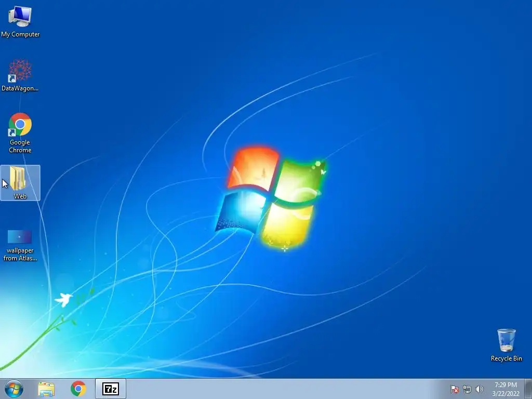This screenshot has width=532, height=399.
Task: Select the Web folder on desktop
Action: [x=20, y=183]
